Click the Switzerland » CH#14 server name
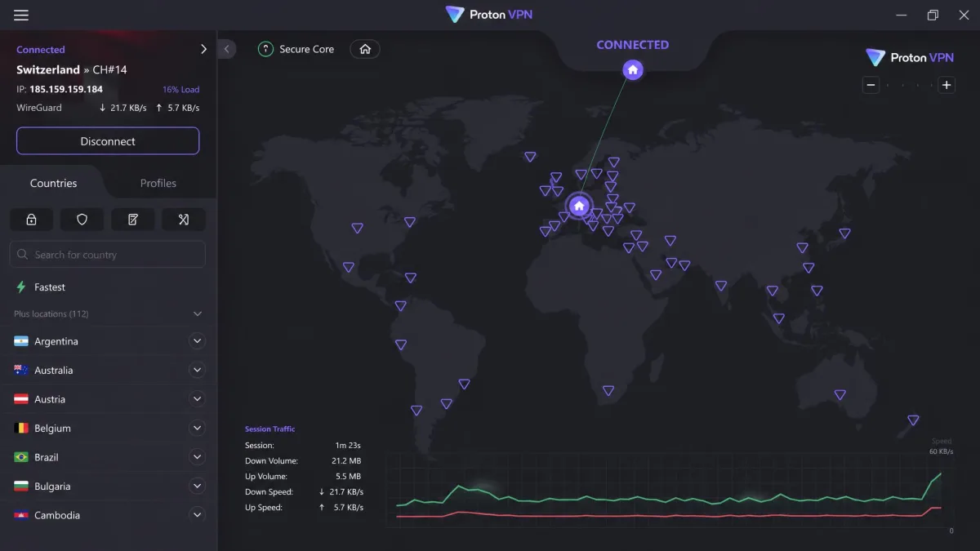Viewport: 980px width, 551px height. pyautogui.click(x=72, y=69)
